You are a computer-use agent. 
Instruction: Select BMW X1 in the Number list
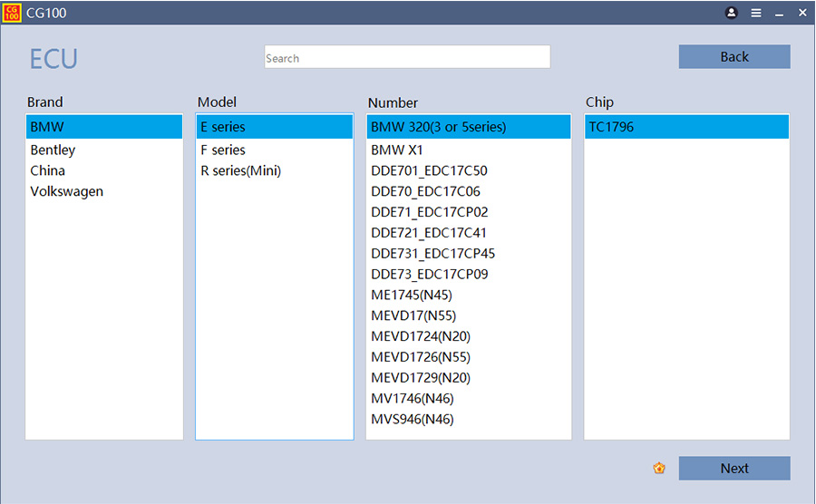(x=397, y=150)
